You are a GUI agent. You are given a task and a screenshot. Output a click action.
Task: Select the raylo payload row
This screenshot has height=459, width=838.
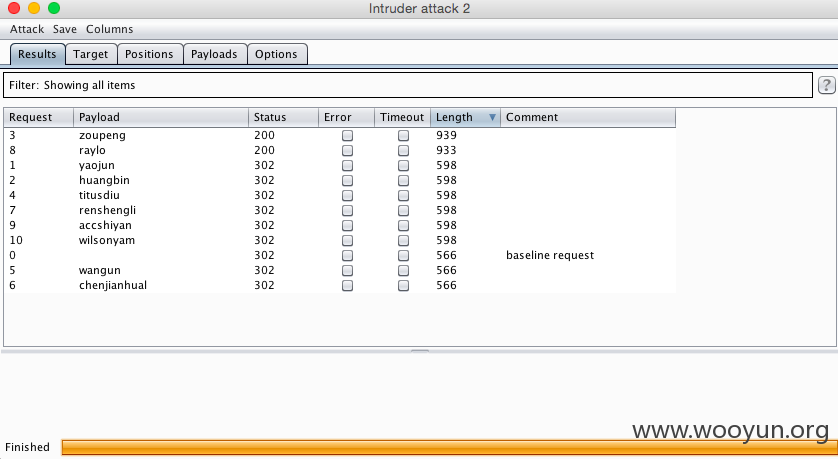coord(340,150)
